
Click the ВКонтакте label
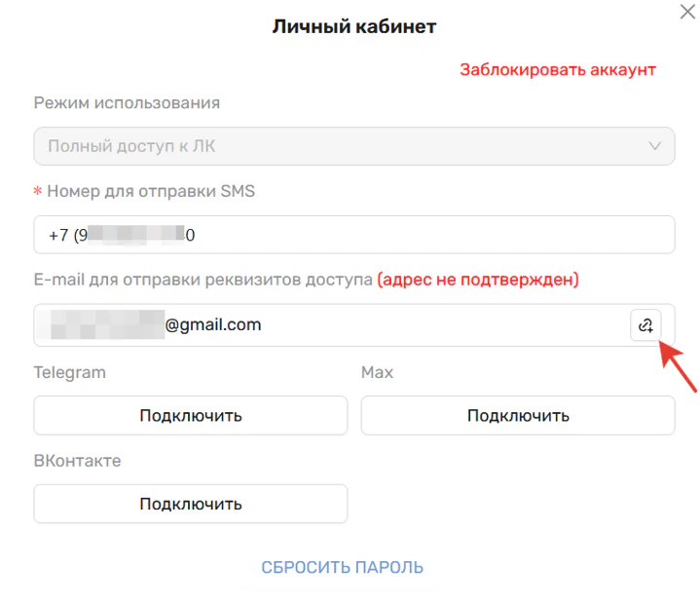pos(77,461)
